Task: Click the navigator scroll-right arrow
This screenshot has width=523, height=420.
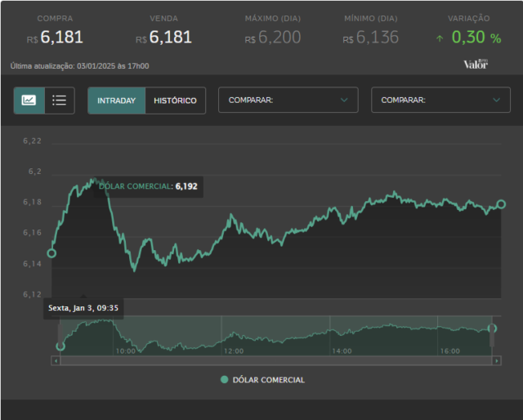Action: pos(497,360)
